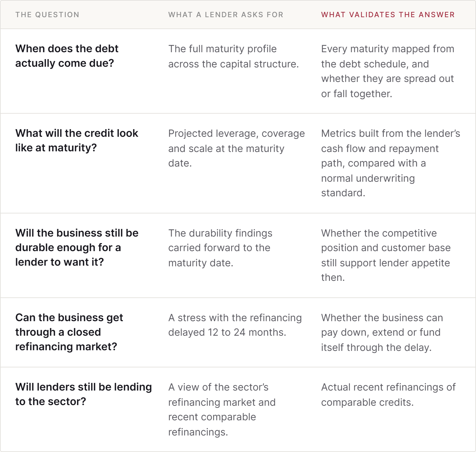Select 'A view of the sector's refinancing market' cell

tap(222, 409)
